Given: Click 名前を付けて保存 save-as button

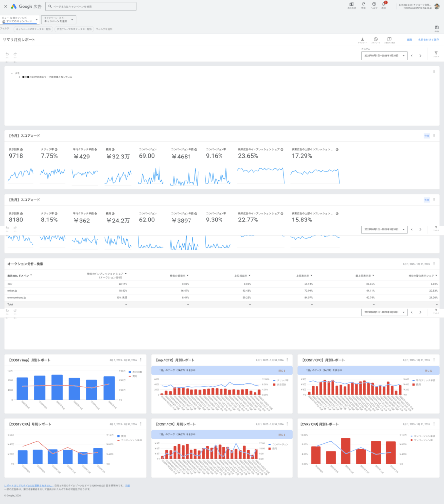Looking at the screenshot, I should coord(428,40).
